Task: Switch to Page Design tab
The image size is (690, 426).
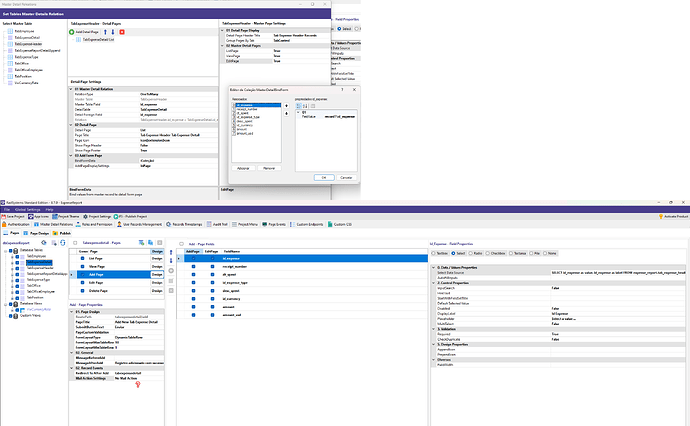Action: [x=36, y=233]
